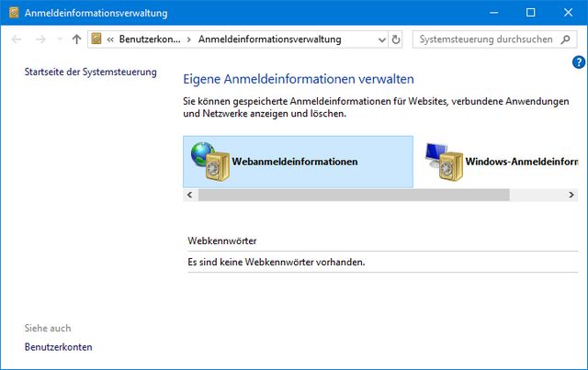This screenshot has width=588, height=370.
Task: Click Anmeldeinformationsverwaltung breadcrumb
Action: [x=269, y=39]
